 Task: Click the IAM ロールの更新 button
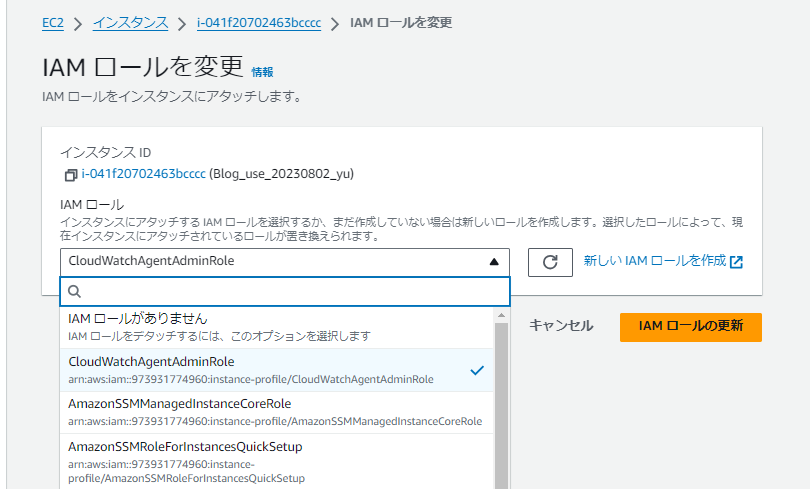pyautogui.click(x=691, y=327)
